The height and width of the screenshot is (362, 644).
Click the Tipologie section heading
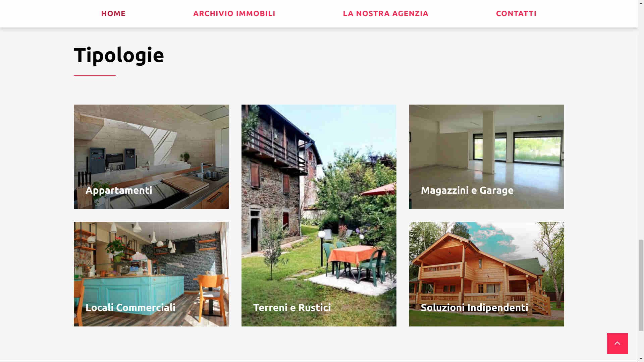tap(119, 55)
